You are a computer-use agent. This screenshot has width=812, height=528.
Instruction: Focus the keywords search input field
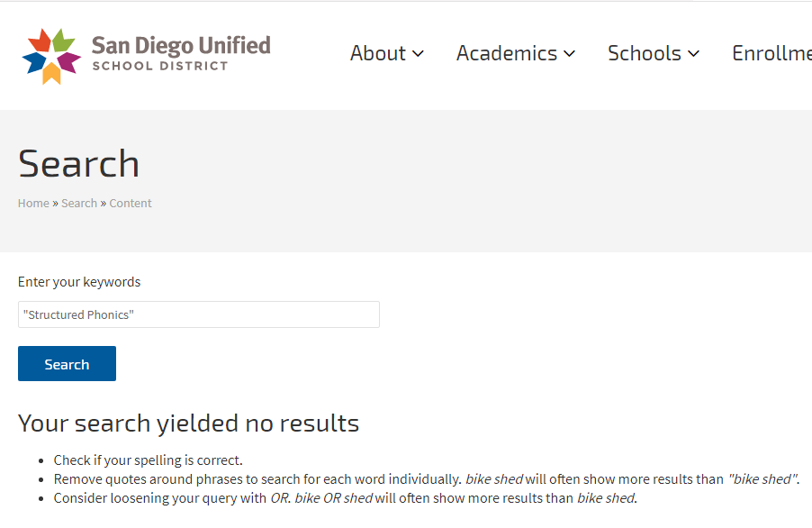(x=199, y=314)
